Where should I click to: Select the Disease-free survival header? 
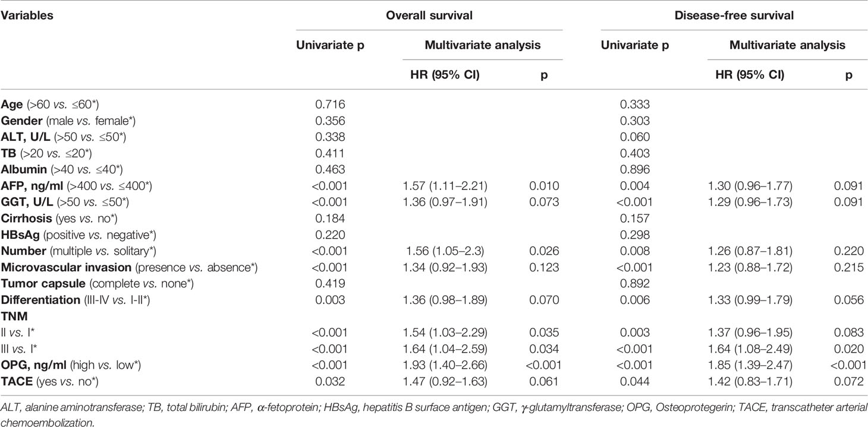(731, 15)
